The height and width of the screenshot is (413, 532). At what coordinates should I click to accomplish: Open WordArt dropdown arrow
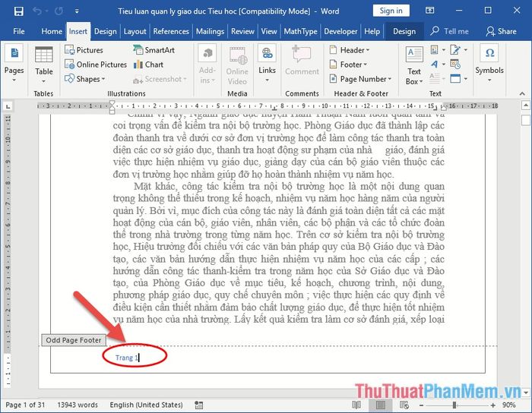[443, 65]
